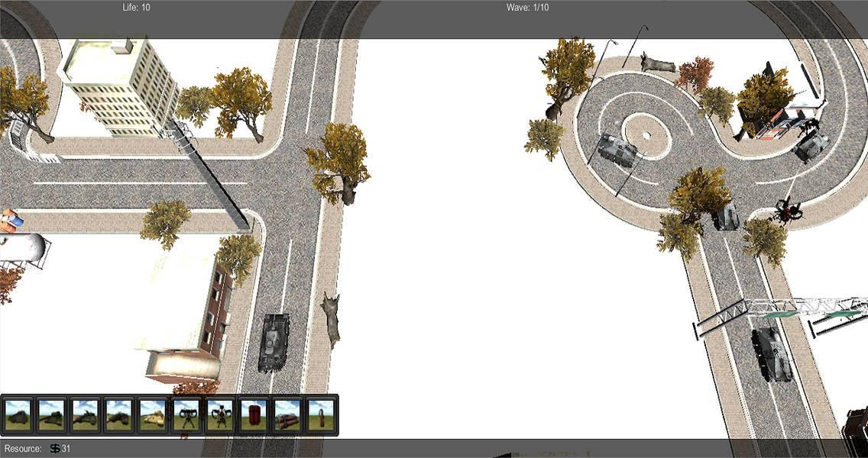The width and height of the screenshot is (868, 458).
Task: Click the Resource value of 31
Action: click(67, 447)
